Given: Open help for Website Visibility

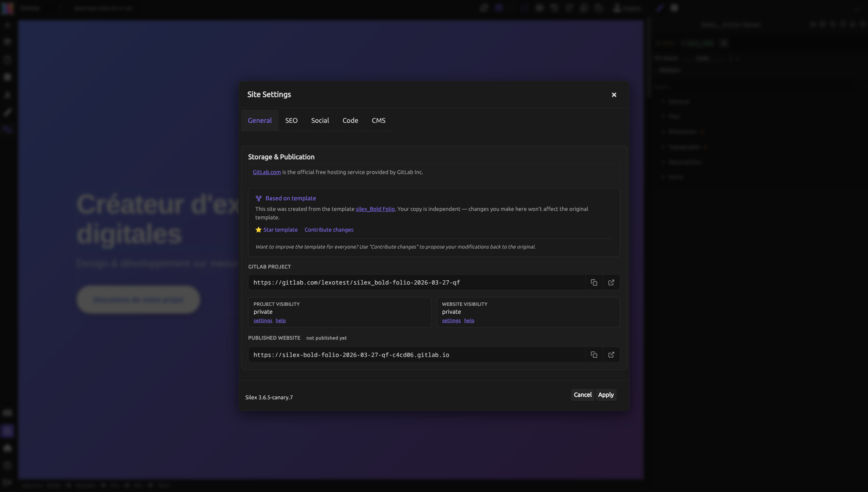Looking at the screenshot, I should coord(470,321).
